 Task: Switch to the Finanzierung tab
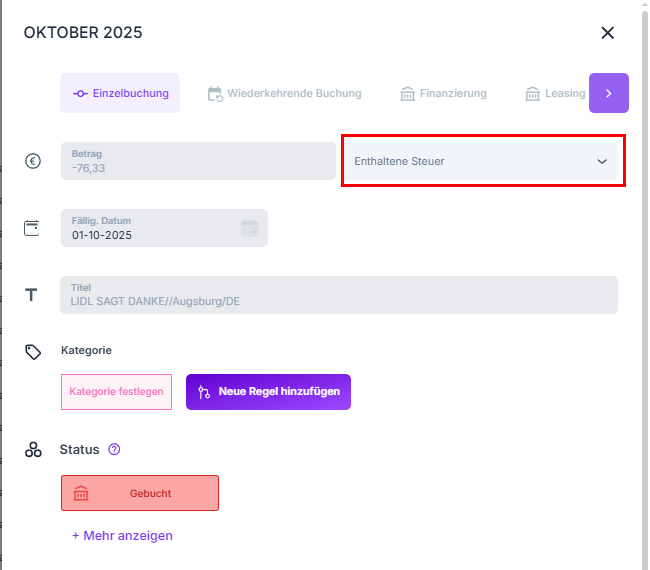[443, 94]
